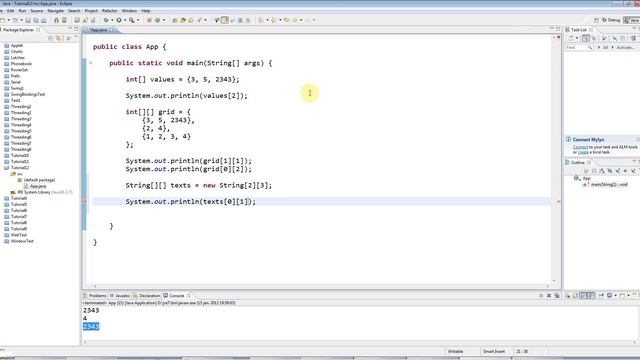Switch to the Javadoc tab
The height and width of the screenshot is (360, 640).
pyautogui.click(x=120, y=296)
